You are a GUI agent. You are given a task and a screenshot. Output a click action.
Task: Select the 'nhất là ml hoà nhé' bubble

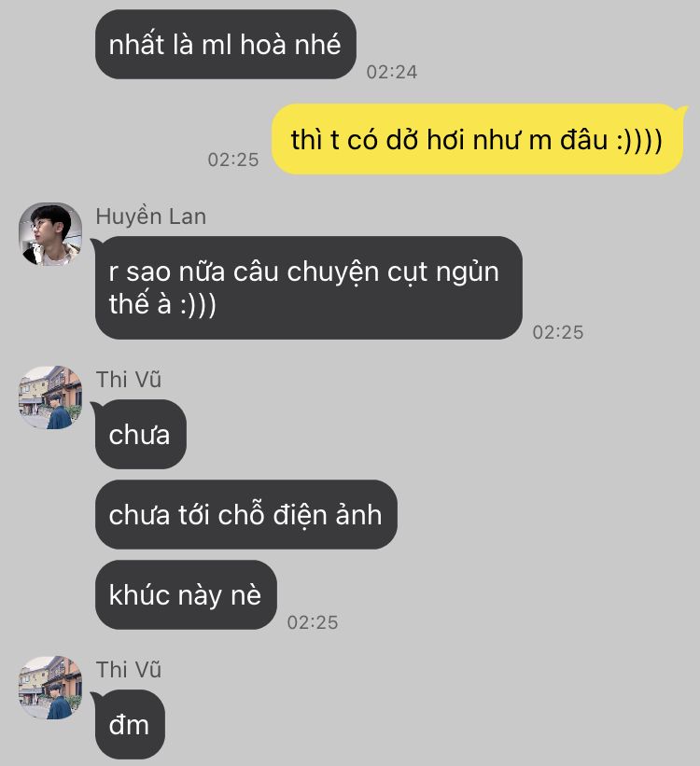point(225,45)
